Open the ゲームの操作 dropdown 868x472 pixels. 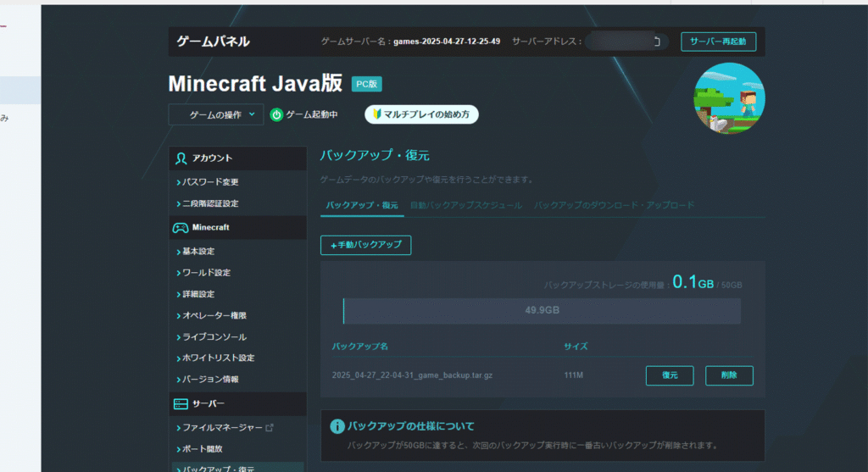coord(216,114)
